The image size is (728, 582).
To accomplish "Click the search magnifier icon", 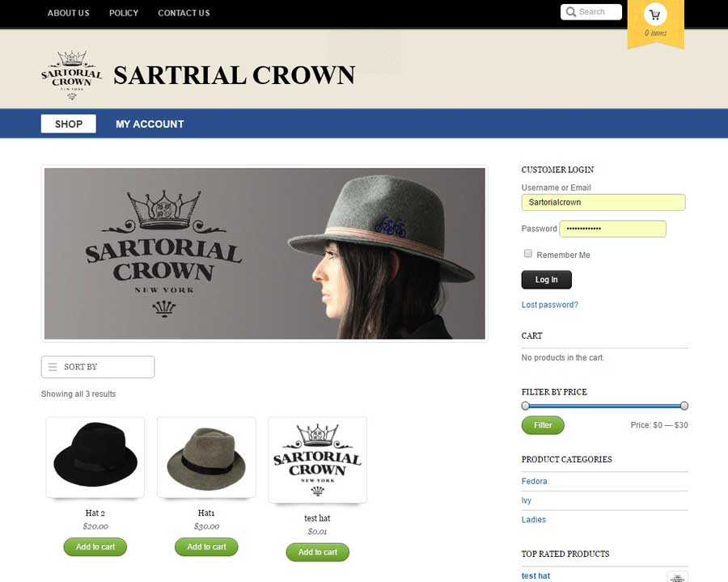I will click(570, 12).
